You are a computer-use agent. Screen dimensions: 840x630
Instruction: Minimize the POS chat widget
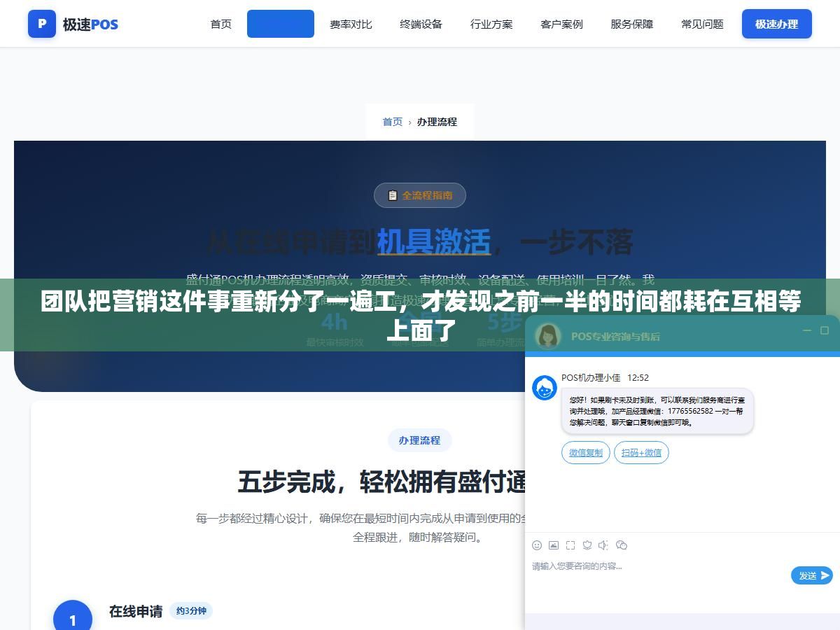click(807, 330)
